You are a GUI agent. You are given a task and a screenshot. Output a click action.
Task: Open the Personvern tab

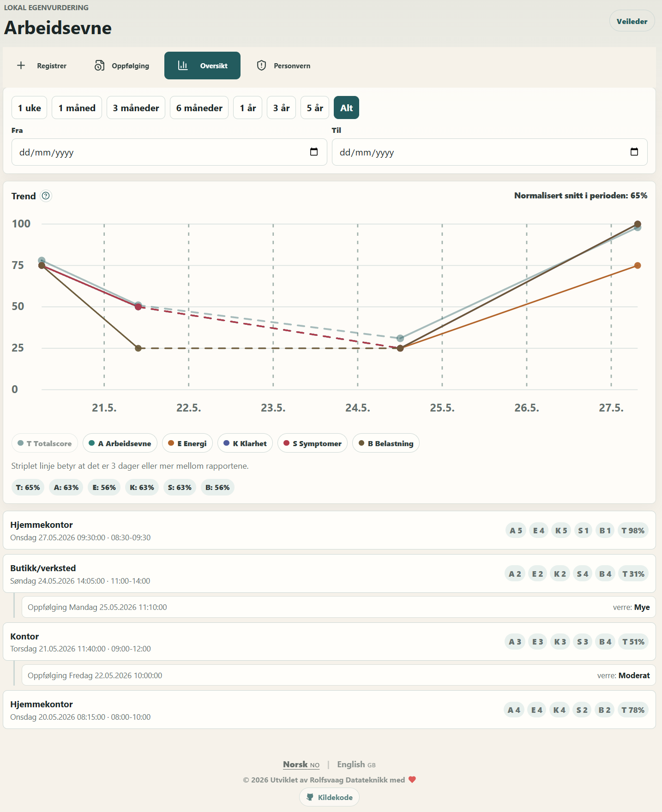(283, 66)
